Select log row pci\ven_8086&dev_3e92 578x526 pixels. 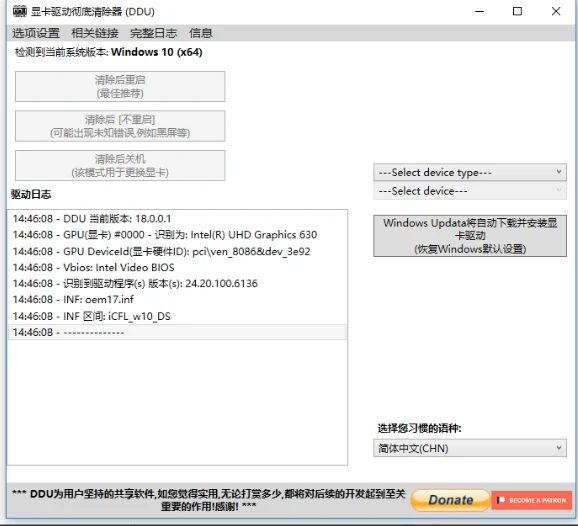point(177,251)
